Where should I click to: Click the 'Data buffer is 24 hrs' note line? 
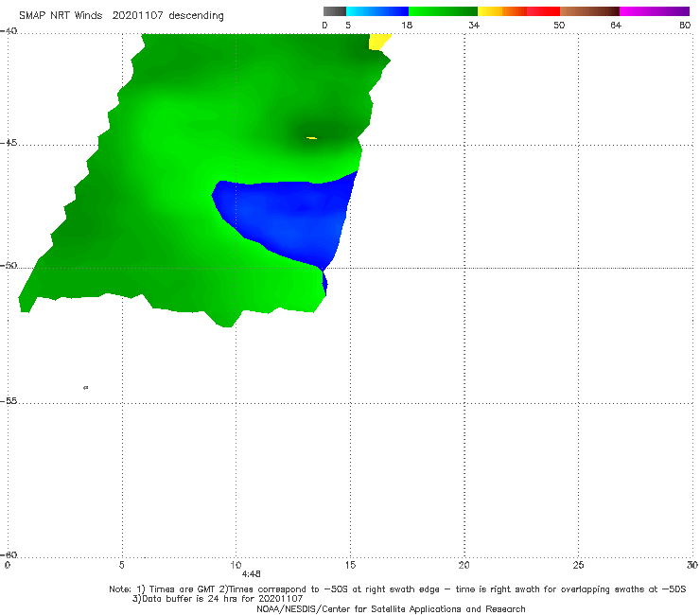[x=218, y=599]
